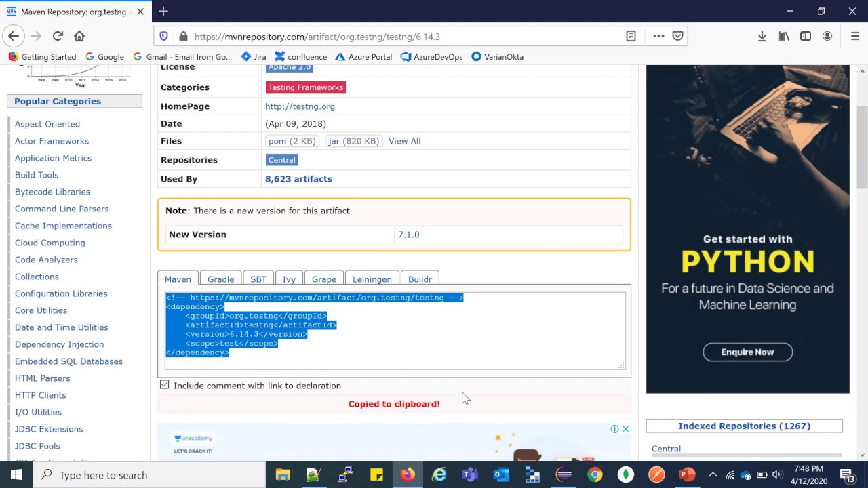
Task: Open File Explorer from the taskbar
Action: click(x=283, y=474)
